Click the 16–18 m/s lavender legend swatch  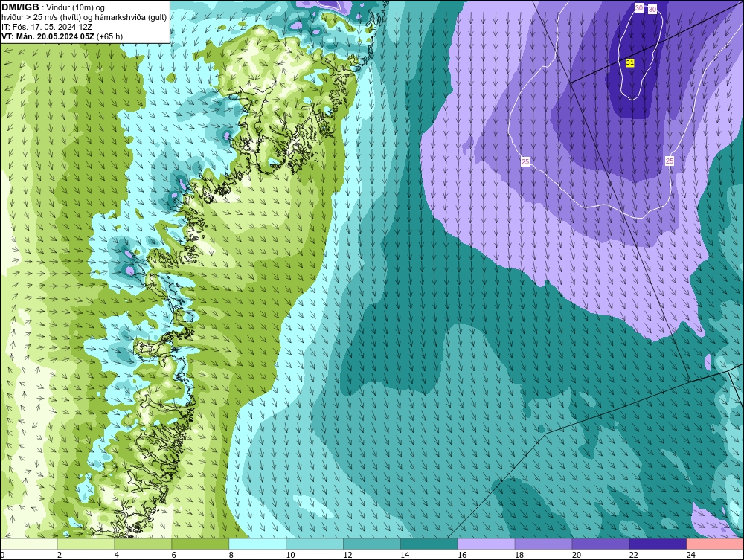487,544
